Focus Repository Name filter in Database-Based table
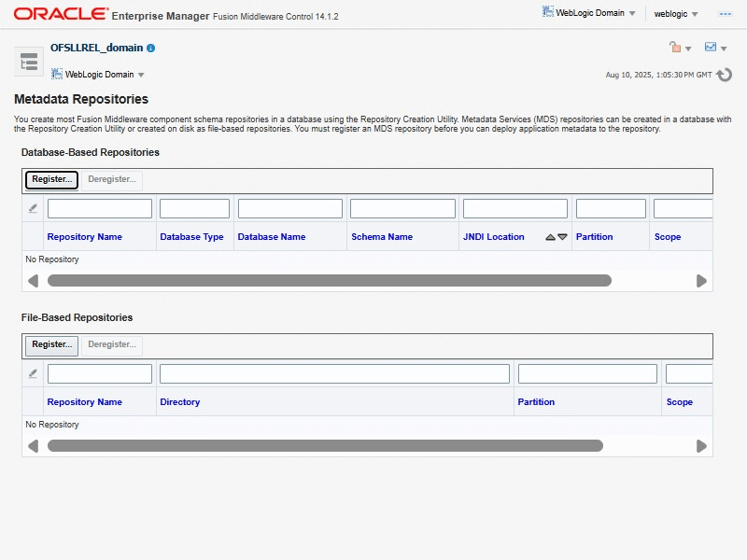This screenshot has width=747, height=560. click(x=100, y=208)
